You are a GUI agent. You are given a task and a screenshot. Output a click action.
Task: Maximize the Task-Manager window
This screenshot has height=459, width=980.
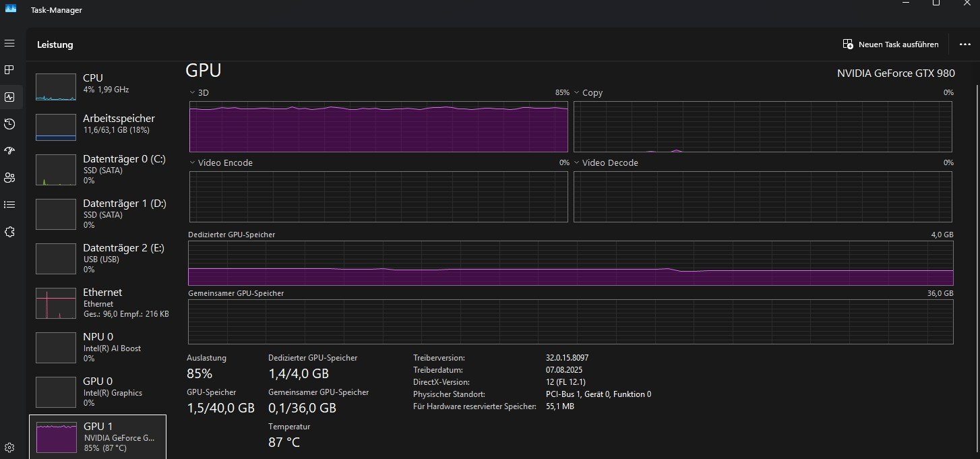click(x=936, y=3)
